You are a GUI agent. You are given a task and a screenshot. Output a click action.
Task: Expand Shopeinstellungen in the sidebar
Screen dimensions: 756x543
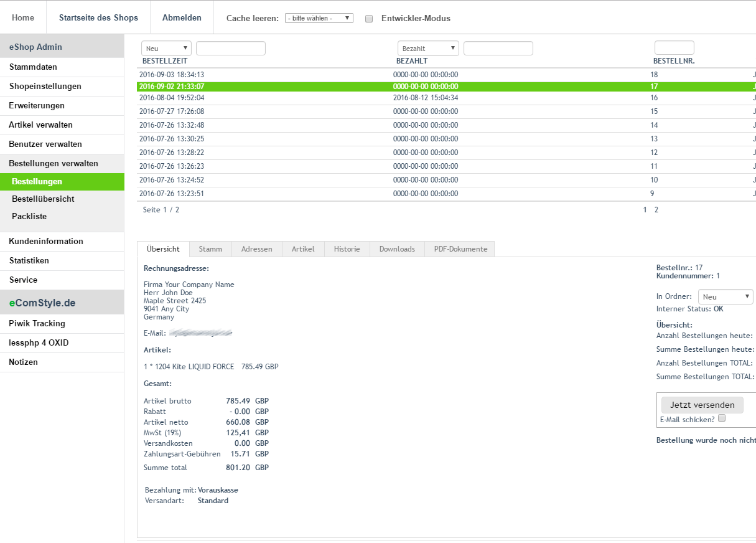(62, 87)
